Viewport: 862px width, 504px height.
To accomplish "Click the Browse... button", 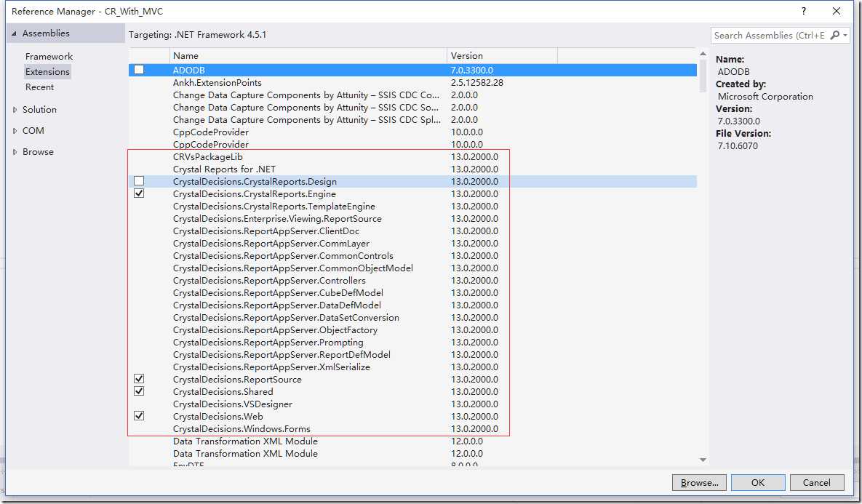I will tap(699, 483).
